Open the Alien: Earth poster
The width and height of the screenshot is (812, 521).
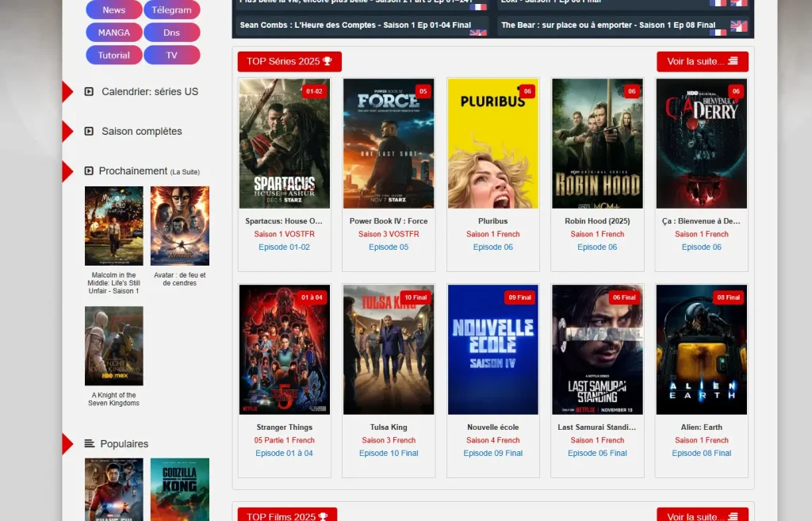(x=702, y=350)
